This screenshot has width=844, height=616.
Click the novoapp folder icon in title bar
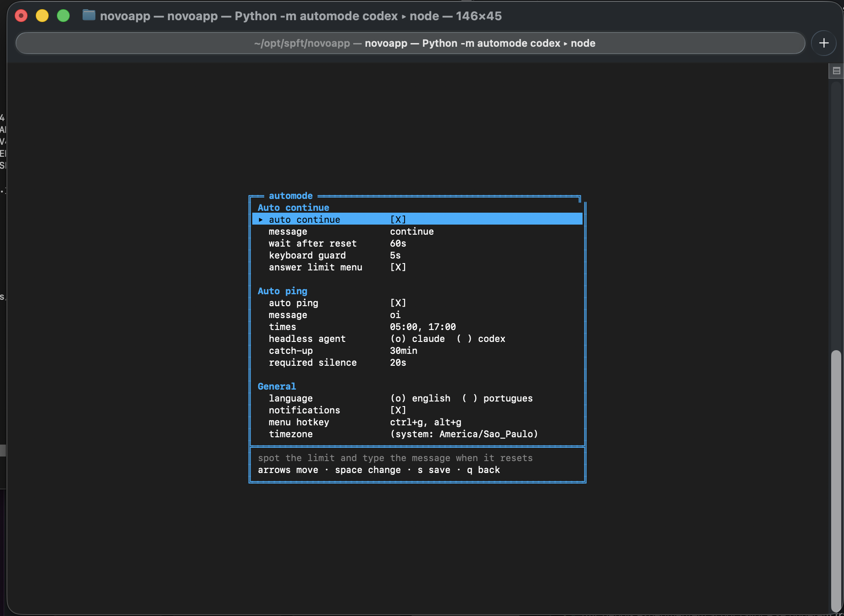click(x=89, y=16)
